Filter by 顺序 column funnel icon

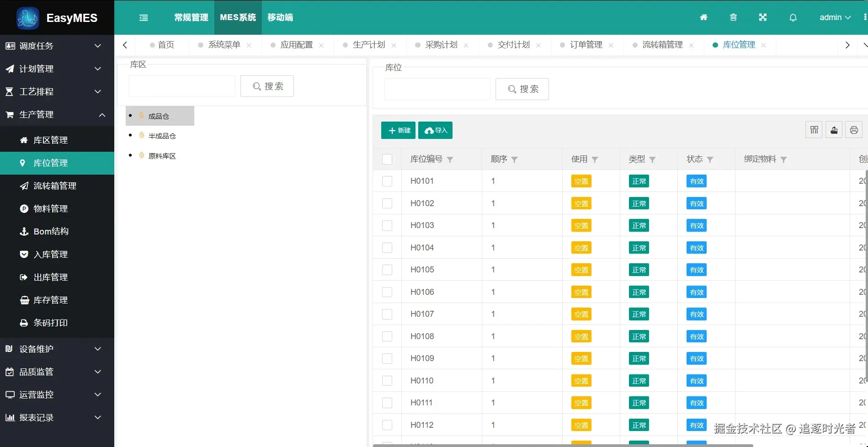(x=514, y=160)
